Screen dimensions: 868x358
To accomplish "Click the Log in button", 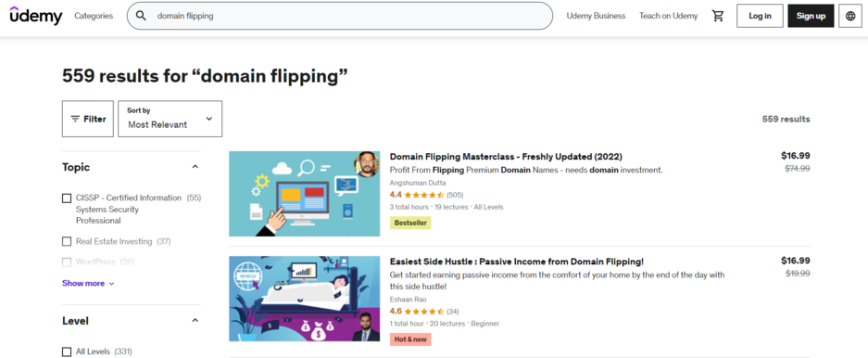I will click(760, 16).
